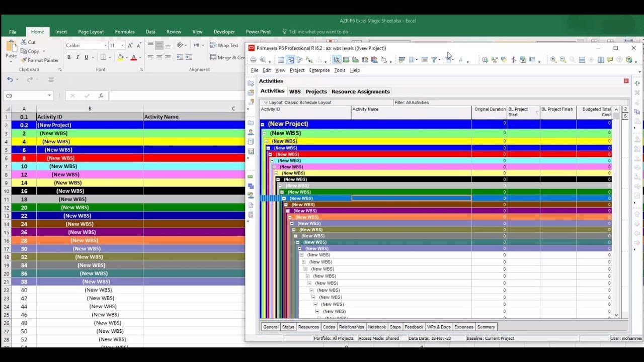Switch to the Resource Assignments tab
Screen dimensions: 644x362
point(360,92)
